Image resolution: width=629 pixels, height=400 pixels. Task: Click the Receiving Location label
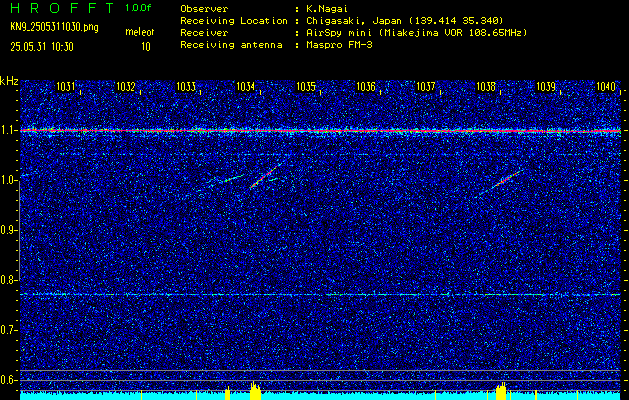tap(234, 21)
